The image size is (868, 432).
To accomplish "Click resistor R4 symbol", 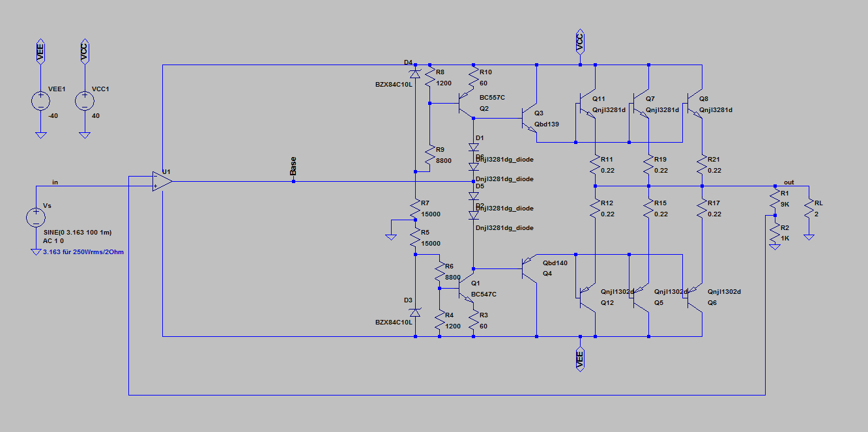I will (440, 320).
